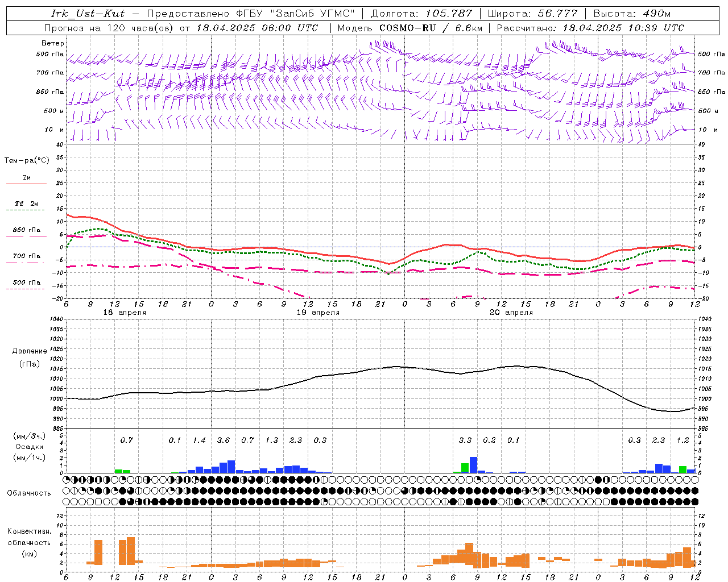The width and height of the screenshot is (728, 582).
Task: Click the '19 апреля' date label
Action: coord(318,313)
